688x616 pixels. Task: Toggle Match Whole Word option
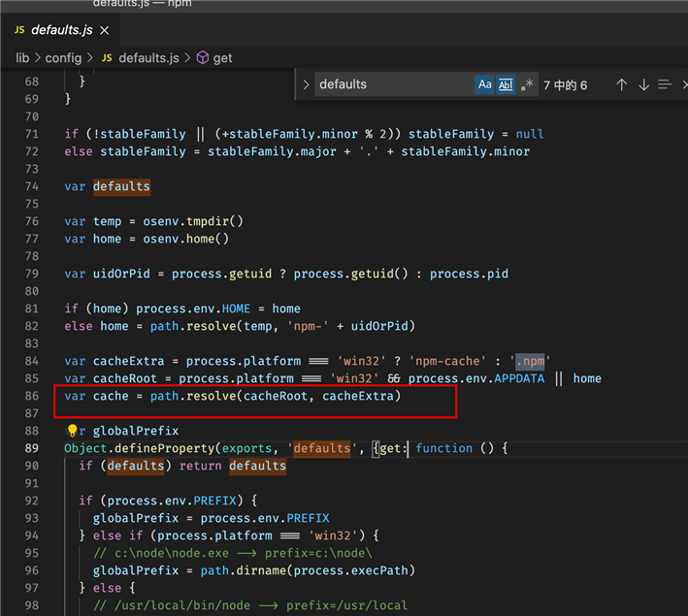point(506,84)
